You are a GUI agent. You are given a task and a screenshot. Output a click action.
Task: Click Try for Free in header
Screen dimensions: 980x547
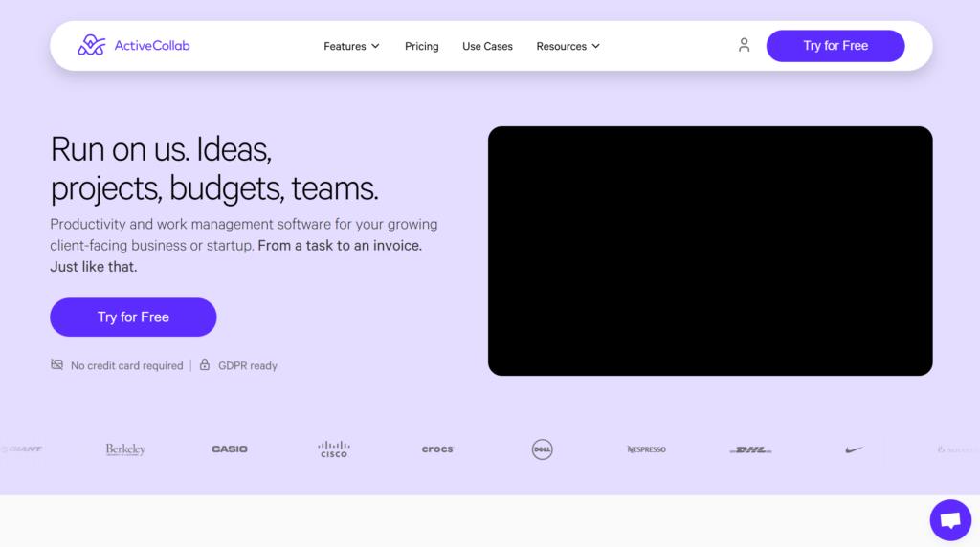835,46
